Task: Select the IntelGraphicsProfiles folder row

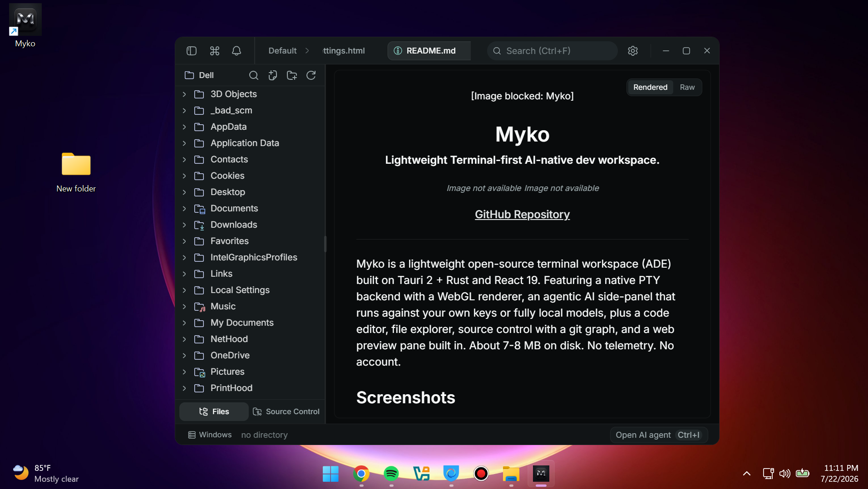Action: tap(250, 258)
